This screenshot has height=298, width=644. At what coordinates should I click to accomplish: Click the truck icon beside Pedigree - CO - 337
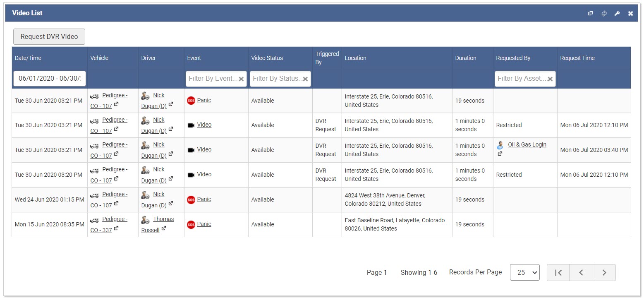[x=94, y=220]
